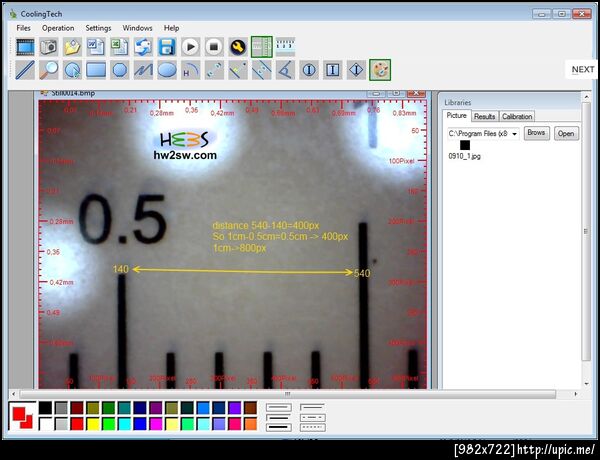The height and width of the screenshot is (460, 600).
Task: Click the Brows button
Action: click(536, 133)
